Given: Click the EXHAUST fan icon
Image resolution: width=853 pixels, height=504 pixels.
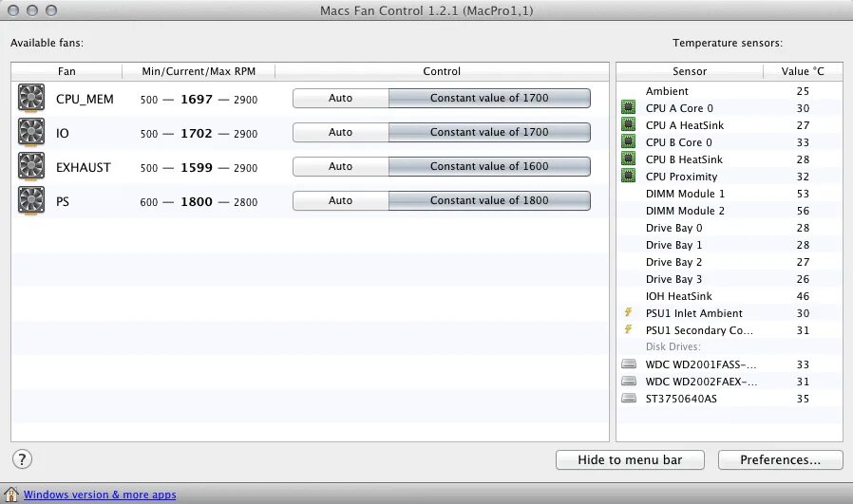Looking at the screenshot, I should [x=31, y=167].
